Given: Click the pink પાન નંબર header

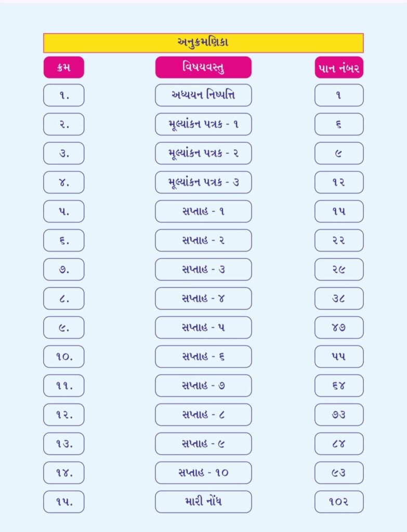Looking at the screenshot, I should pyautogui.click(x=339, y=68).
